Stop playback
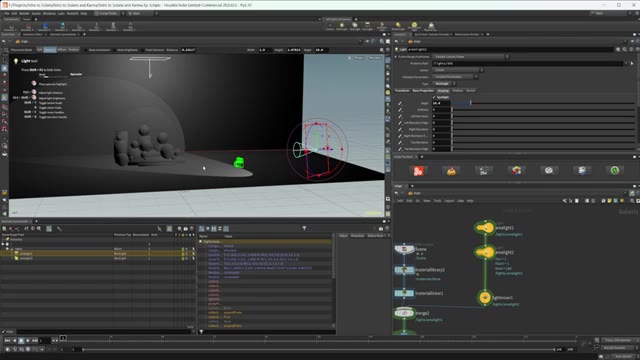640x360 pixels. (x=21, y=340)
